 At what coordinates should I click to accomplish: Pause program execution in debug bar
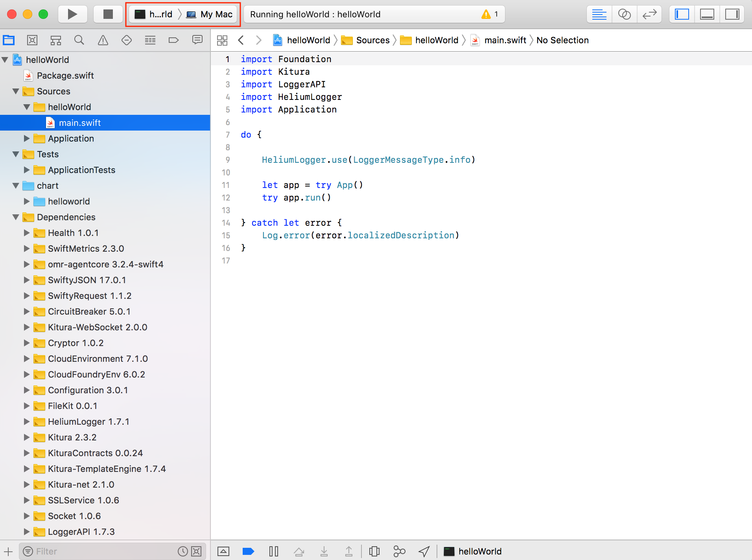274,551
